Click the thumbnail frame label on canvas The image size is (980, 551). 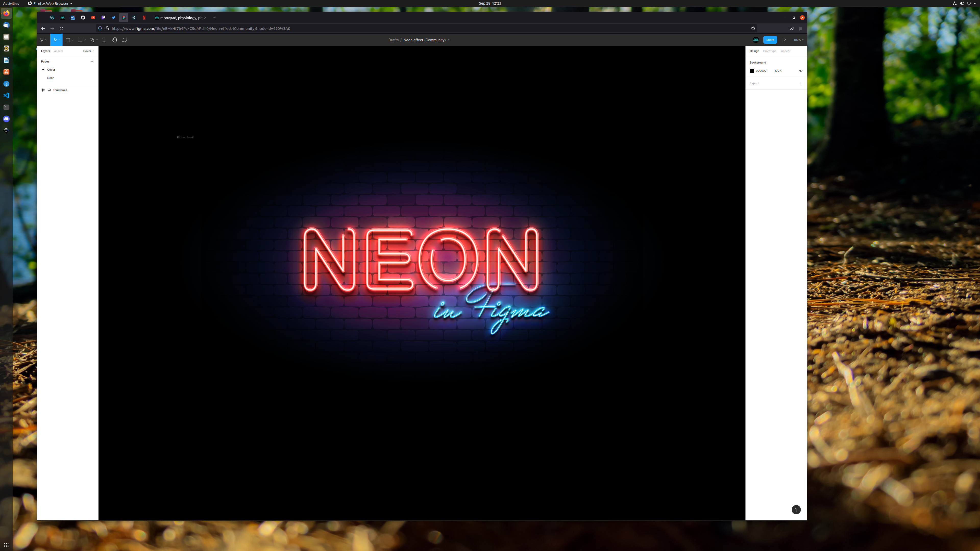point(186,137)
